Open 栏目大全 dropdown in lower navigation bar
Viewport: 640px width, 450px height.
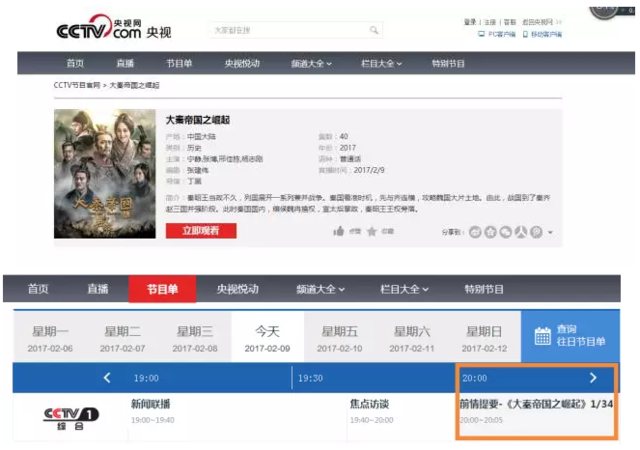pos(404,289)
